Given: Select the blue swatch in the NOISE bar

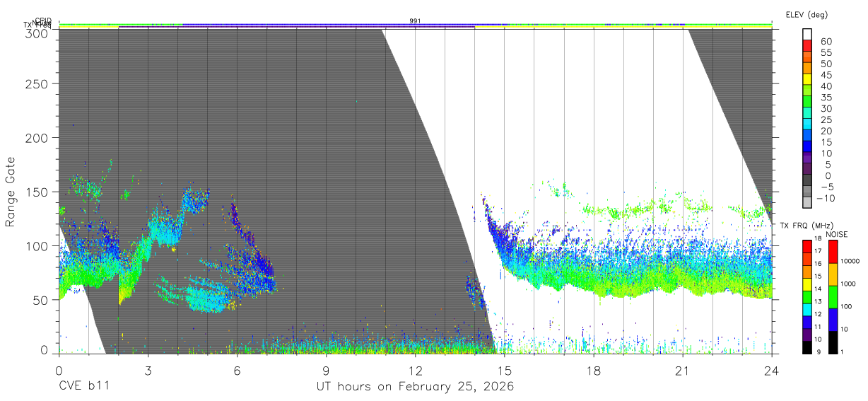Looking at the screenshot, I should (x=833, y=319).
